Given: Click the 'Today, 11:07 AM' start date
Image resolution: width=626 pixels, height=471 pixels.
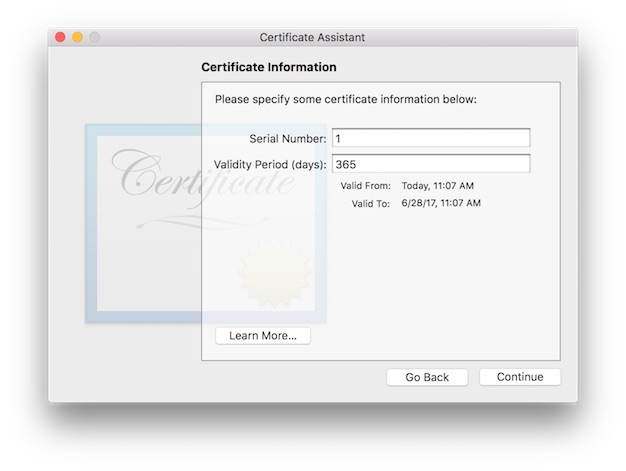Looking at the screenshot, I should (437, 186).
